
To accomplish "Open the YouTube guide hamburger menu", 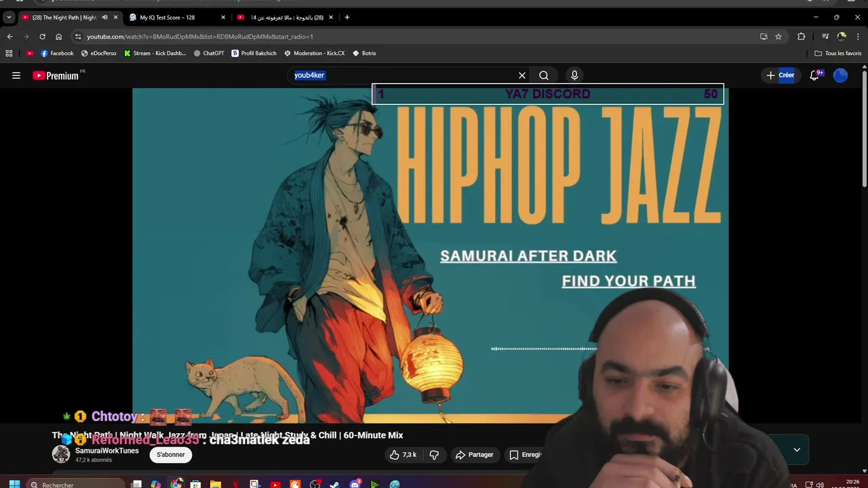I will point(16,75).
